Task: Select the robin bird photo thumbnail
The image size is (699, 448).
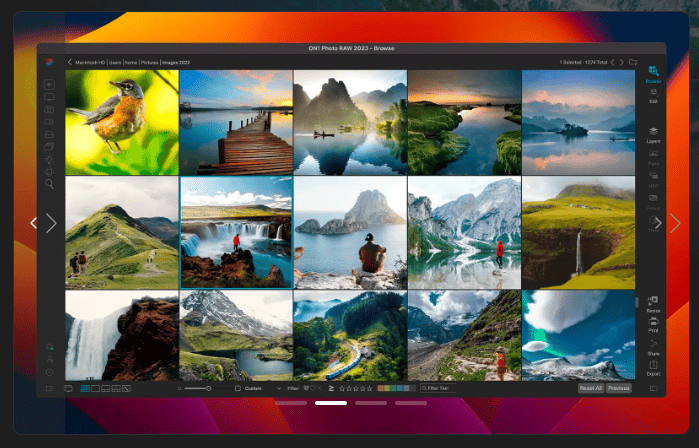Action: coord(122,122)
